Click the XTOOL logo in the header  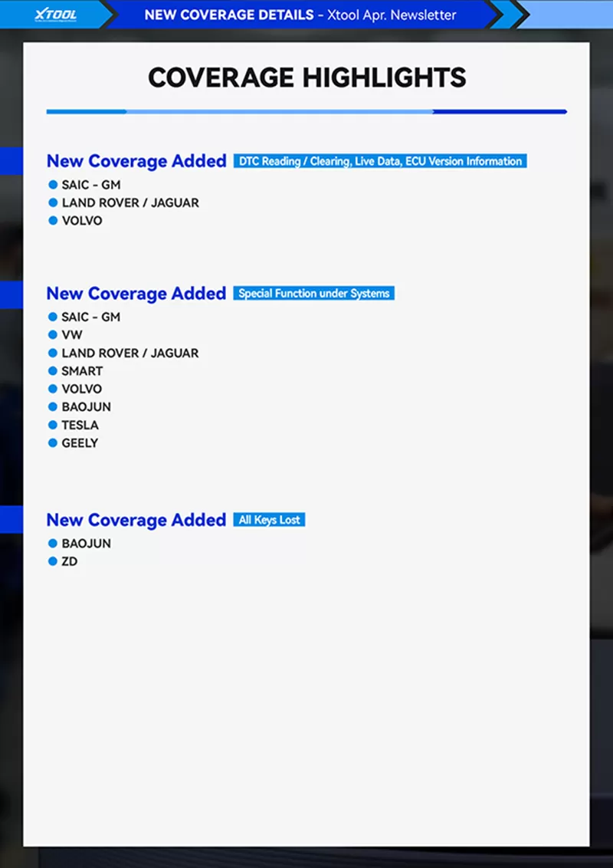[56, 15]
